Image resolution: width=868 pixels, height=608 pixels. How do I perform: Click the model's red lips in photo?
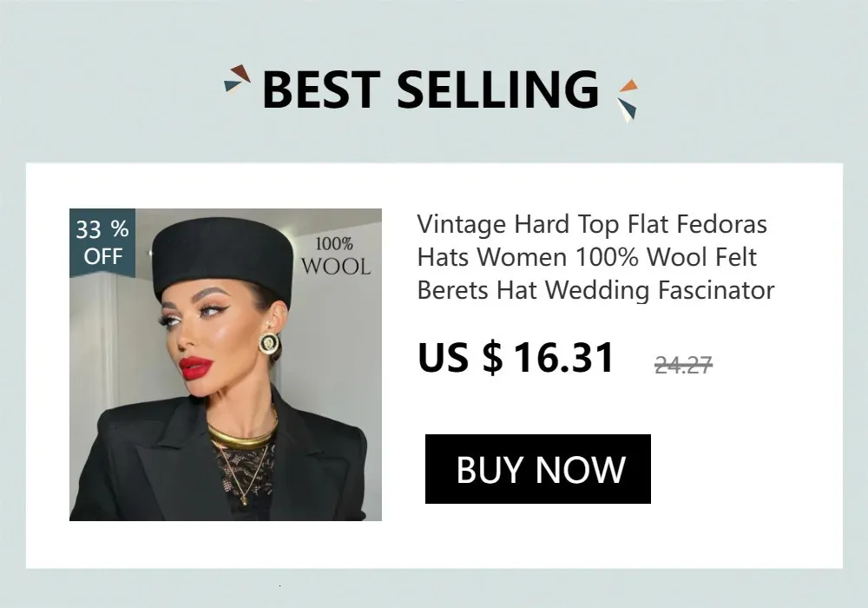coord(195,367)
